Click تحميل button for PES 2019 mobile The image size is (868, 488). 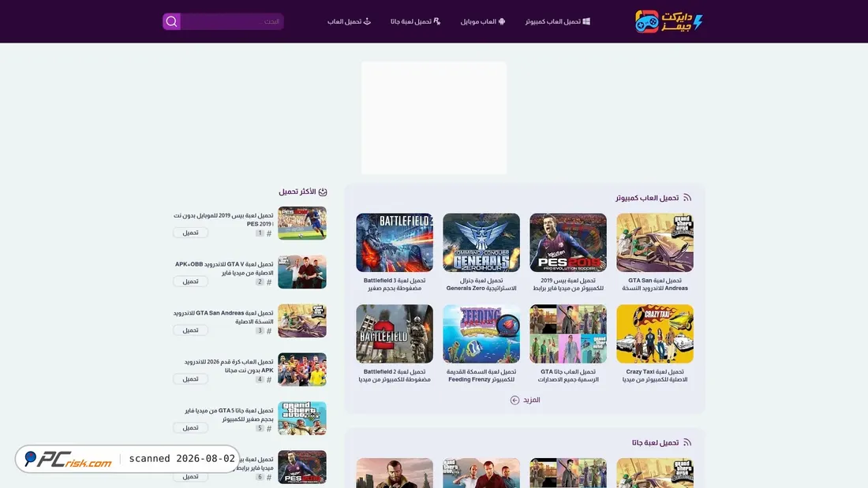pyautogui.click(x=190, y=233)
